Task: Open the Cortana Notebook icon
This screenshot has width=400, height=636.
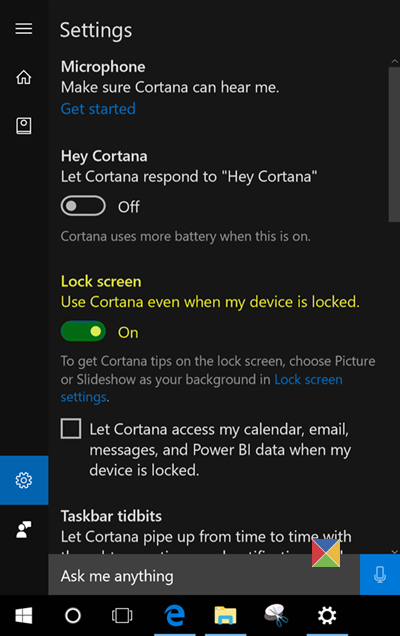Action: (x=24, y=126)
